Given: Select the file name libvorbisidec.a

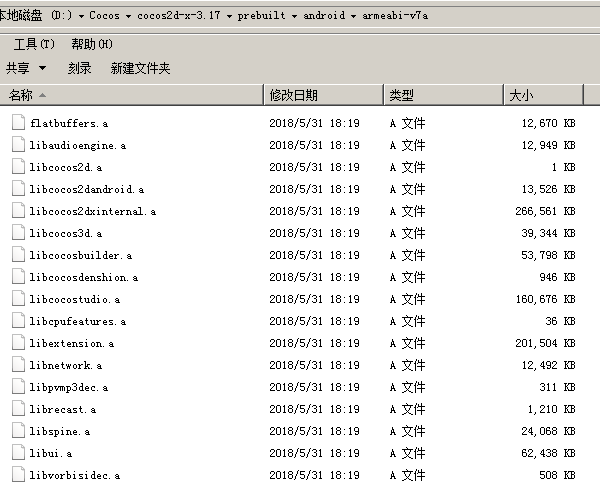Looking at the screenshot, I should pos(75,475).
